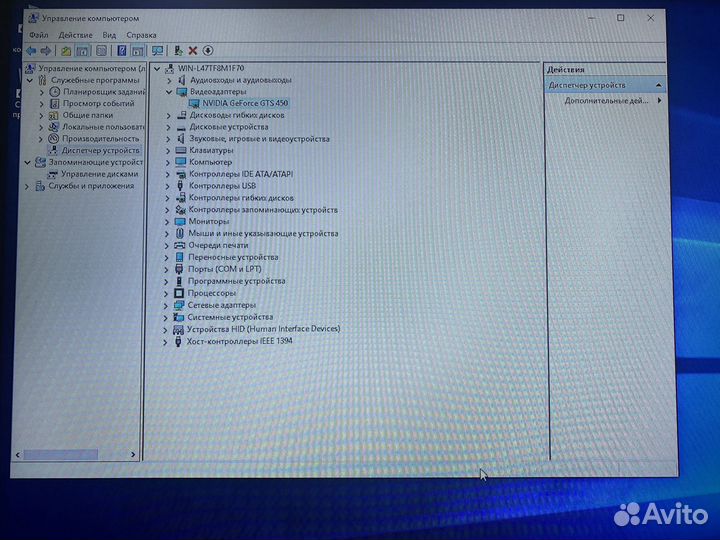Viewport: 720px width, 540px height.
Task: Expand the Контроллеры USB category
Action: [x=168, y=186]
